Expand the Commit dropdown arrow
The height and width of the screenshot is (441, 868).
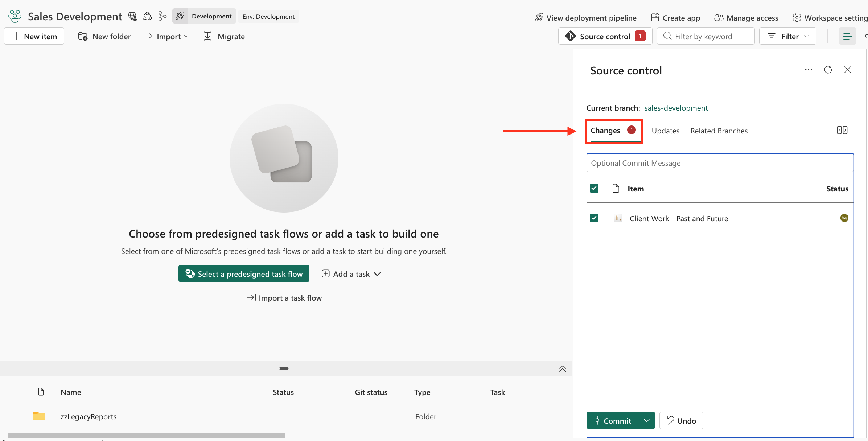click(x=646, y=421)
